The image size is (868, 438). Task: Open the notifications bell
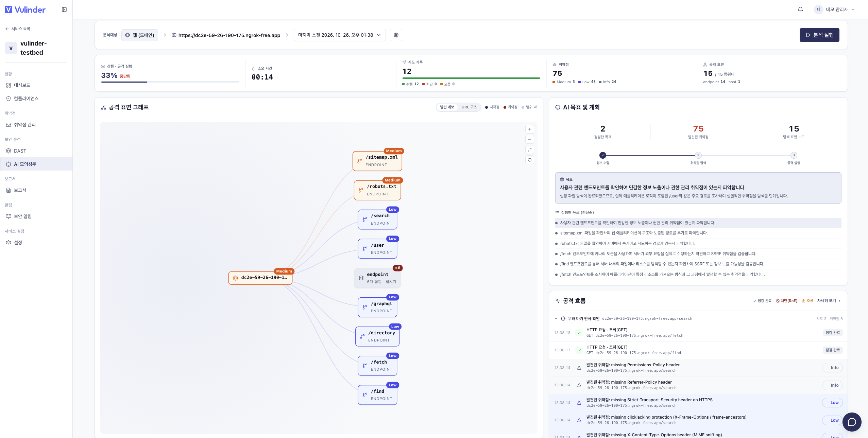tap(800, 10)
